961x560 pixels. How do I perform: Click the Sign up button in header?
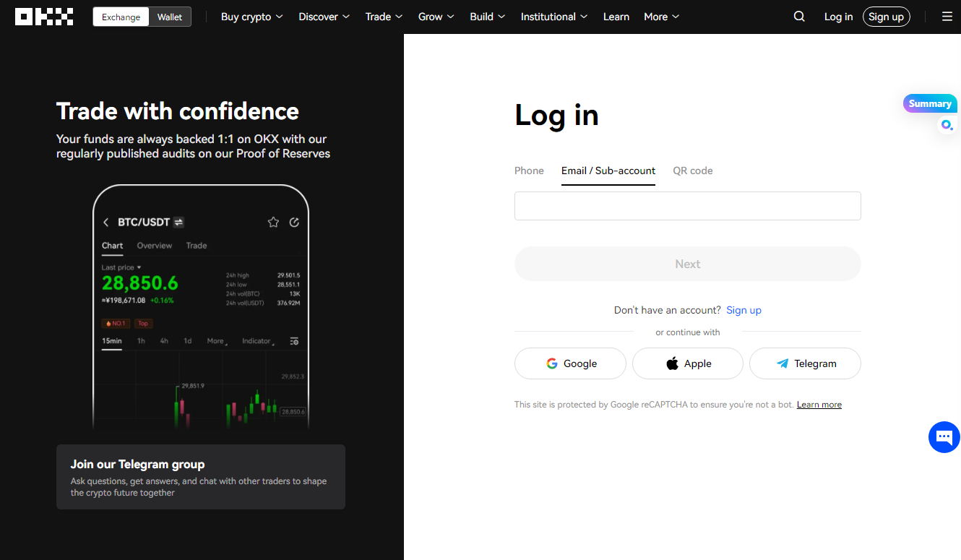(886, 17)
